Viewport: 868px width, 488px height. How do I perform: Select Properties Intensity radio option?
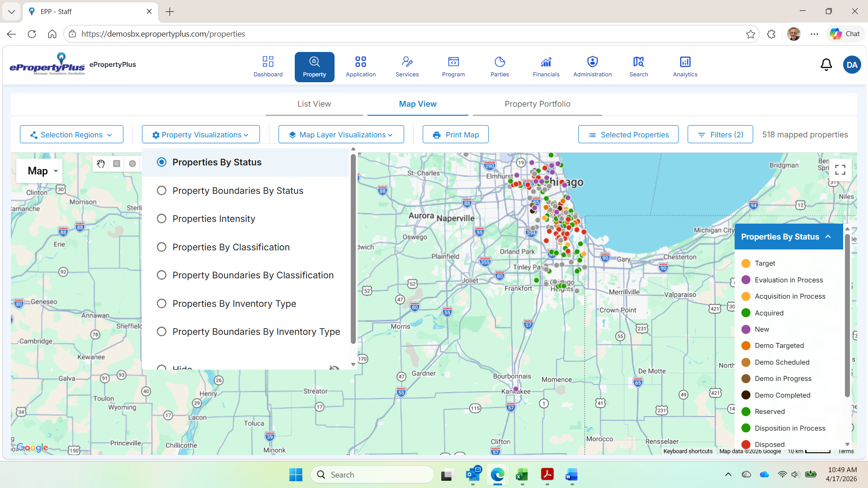(x=161, y=219)
